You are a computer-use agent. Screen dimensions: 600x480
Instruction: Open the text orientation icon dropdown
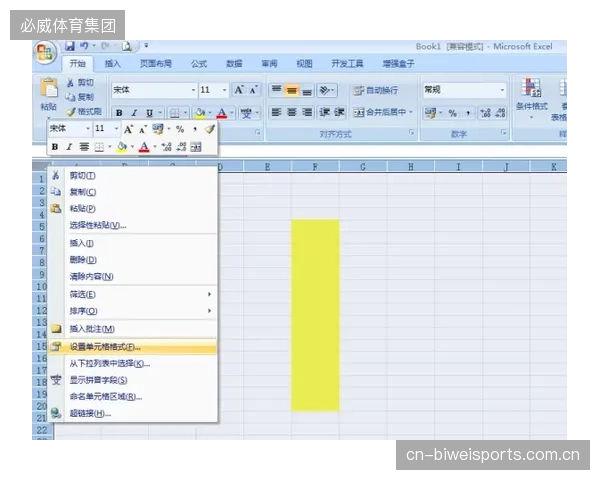(x=326, y=90)
